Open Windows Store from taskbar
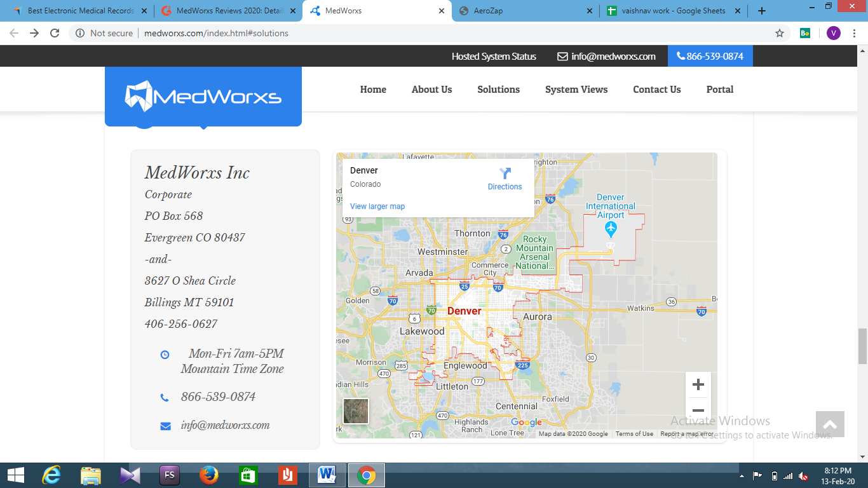868x488 pixels. 248,475
